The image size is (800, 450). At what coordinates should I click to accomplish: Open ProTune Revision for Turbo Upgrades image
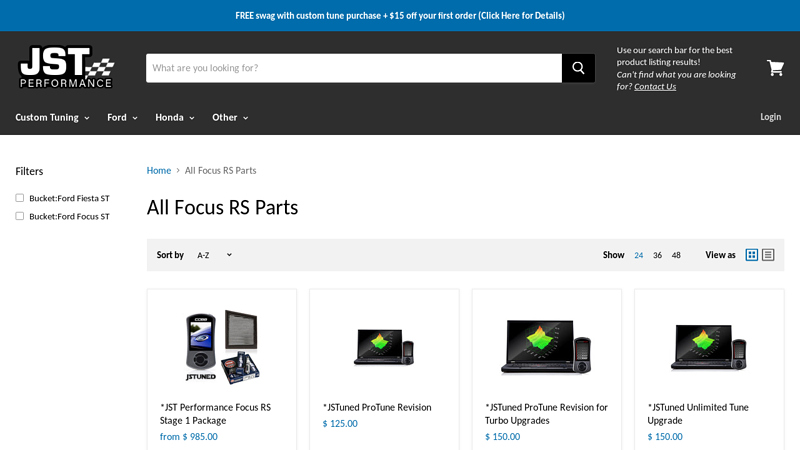(546, 346)
